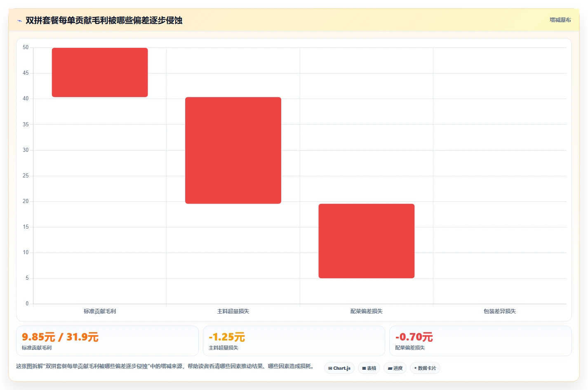The width and height of the screenshot is (588, 390).
Task: Select the red bar for 标准贡献毛利
Action: (100, 73)
